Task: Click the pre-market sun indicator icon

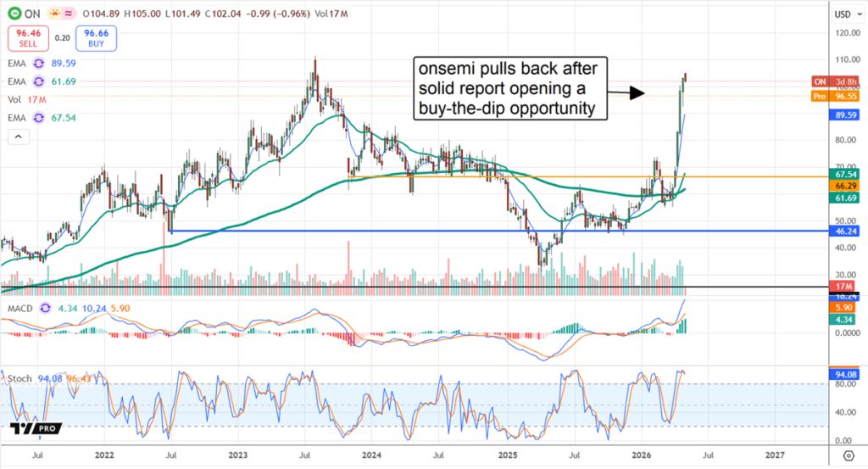Action: pos(55,14)
